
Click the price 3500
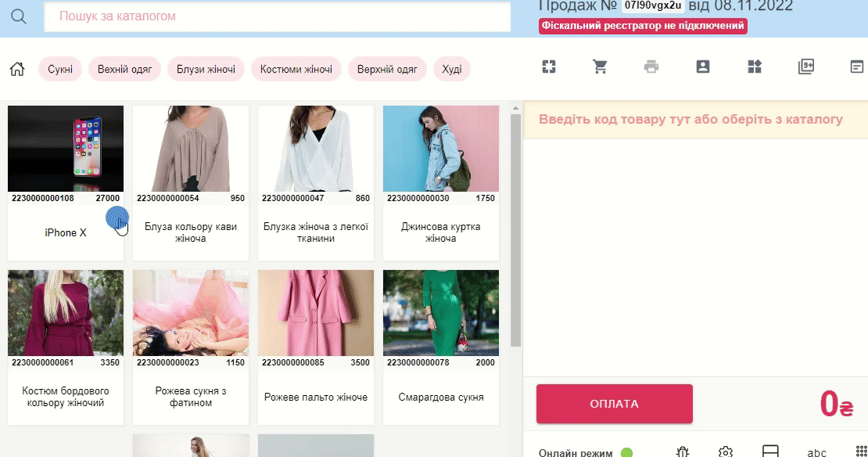[360, 363]
